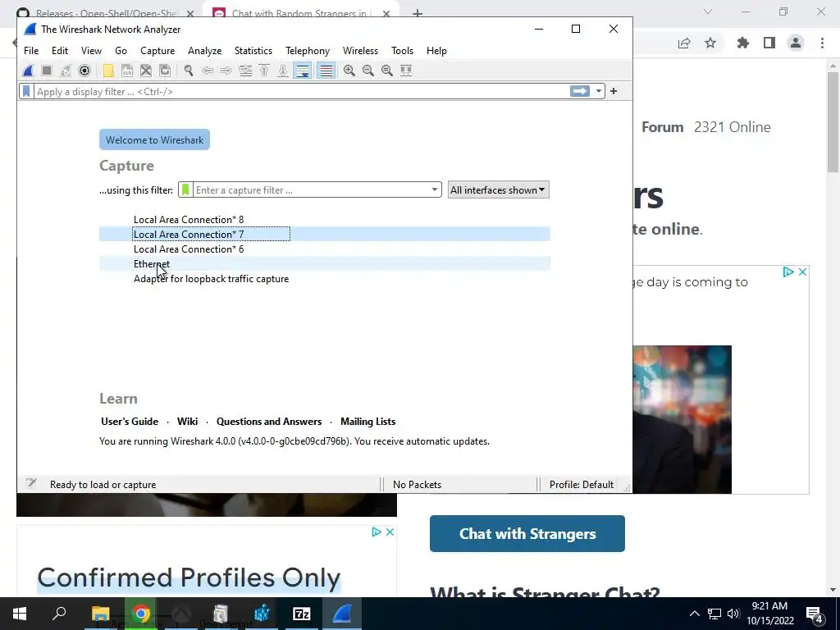Open the Chrome three-dot menu
Screen dimensions: 840x630
tap(822, 43)
